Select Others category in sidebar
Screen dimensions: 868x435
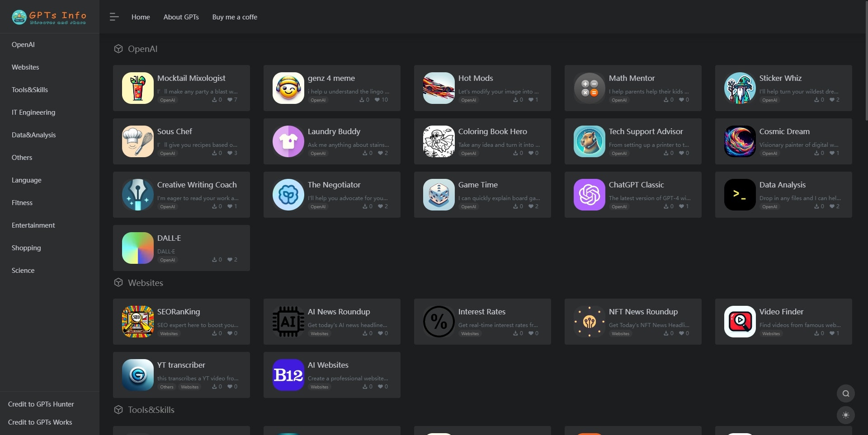[x=22, y=158]
